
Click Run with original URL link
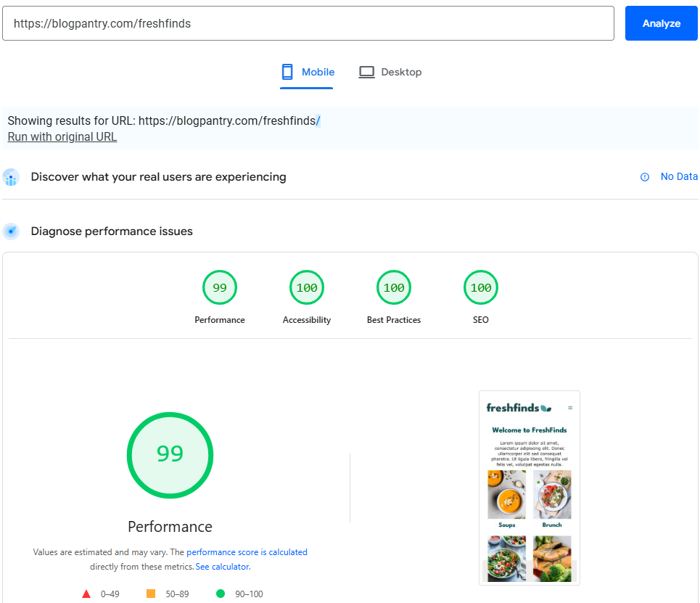[62, 136]
